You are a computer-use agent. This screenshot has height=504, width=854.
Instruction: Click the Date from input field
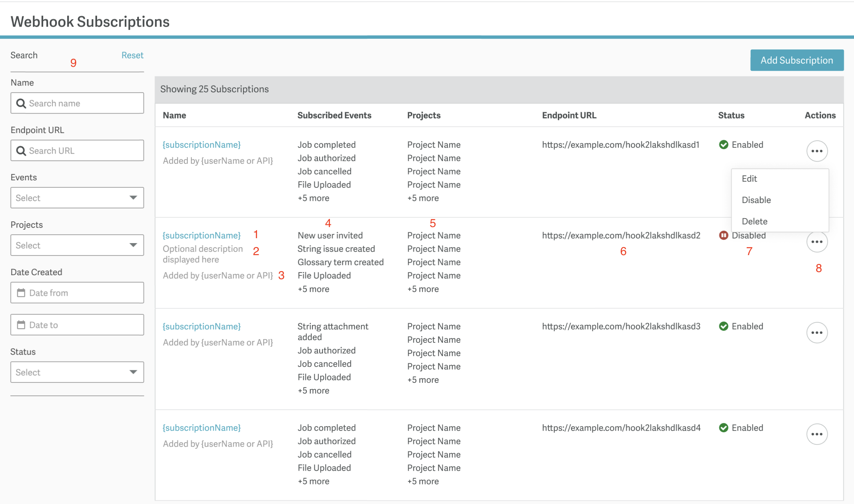click(x=80, y=293)
